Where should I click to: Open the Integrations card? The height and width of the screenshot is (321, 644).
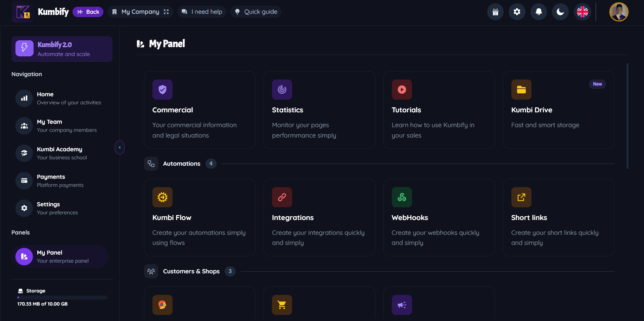319,217
